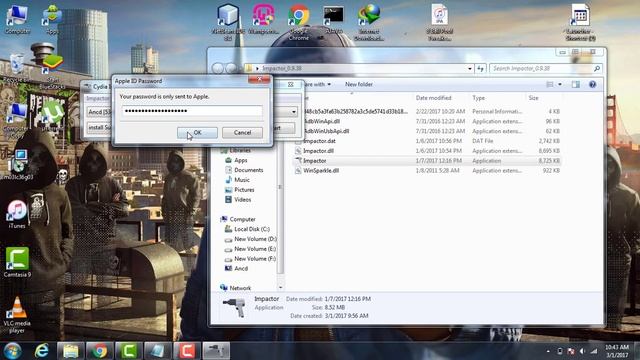The image size is (640, 360).
Task: Open the device dropdown in Cydia Impactor window
Action: (x=293, y=111)
